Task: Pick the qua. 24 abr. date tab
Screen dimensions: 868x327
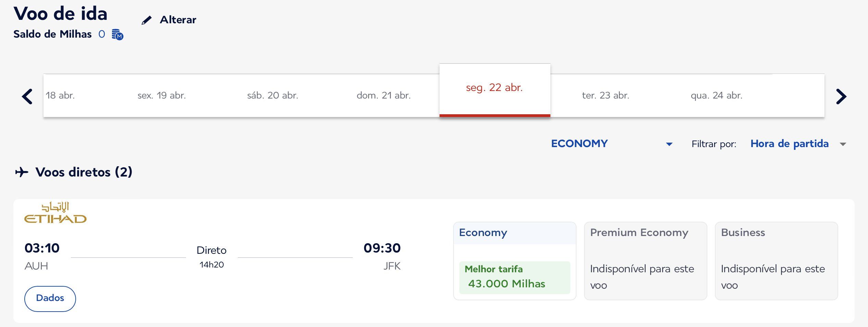Action: (717, 95)
